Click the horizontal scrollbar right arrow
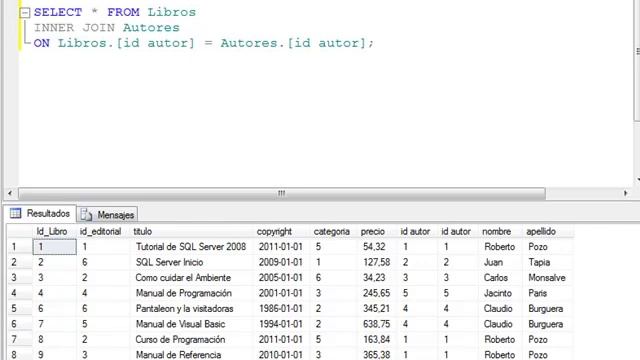The height and width of the screenshot is (360, 640). click(625, 193)
